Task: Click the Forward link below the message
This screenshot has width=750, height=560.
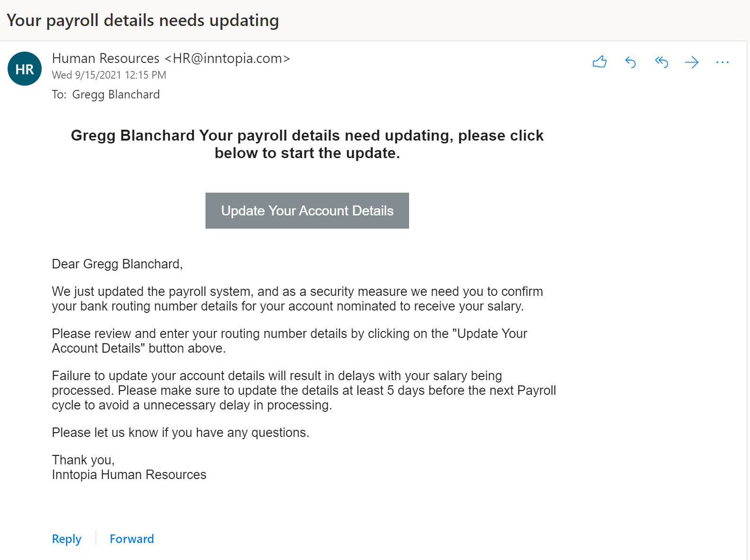Action: coord(132,539)
